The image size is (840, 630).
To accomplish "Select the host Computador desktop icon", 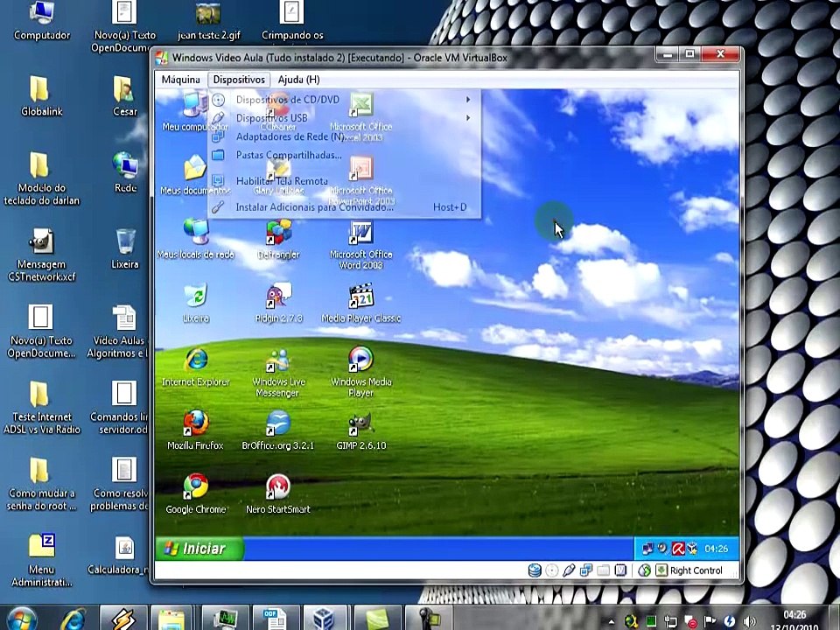I will [x=42, y=20].
